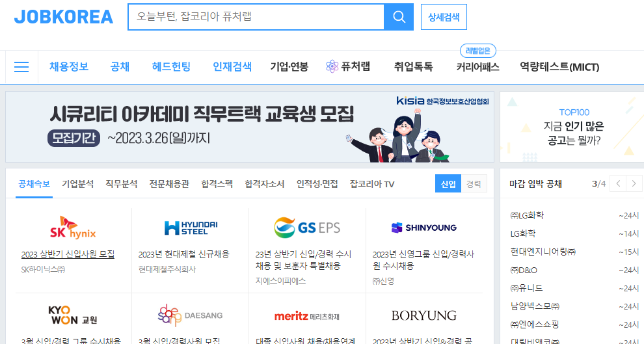Open the Meritz logo listing
This screenshot has height=344, width=644.
[307, 316]
